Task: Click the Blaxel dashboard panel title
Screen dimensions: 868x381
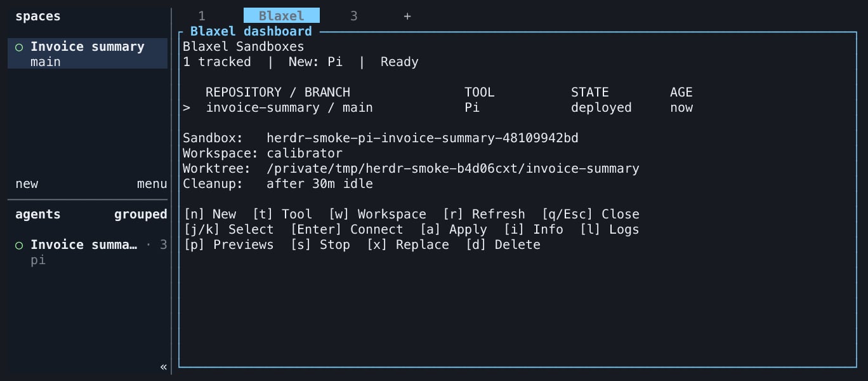Action: [x=251, y=32]
